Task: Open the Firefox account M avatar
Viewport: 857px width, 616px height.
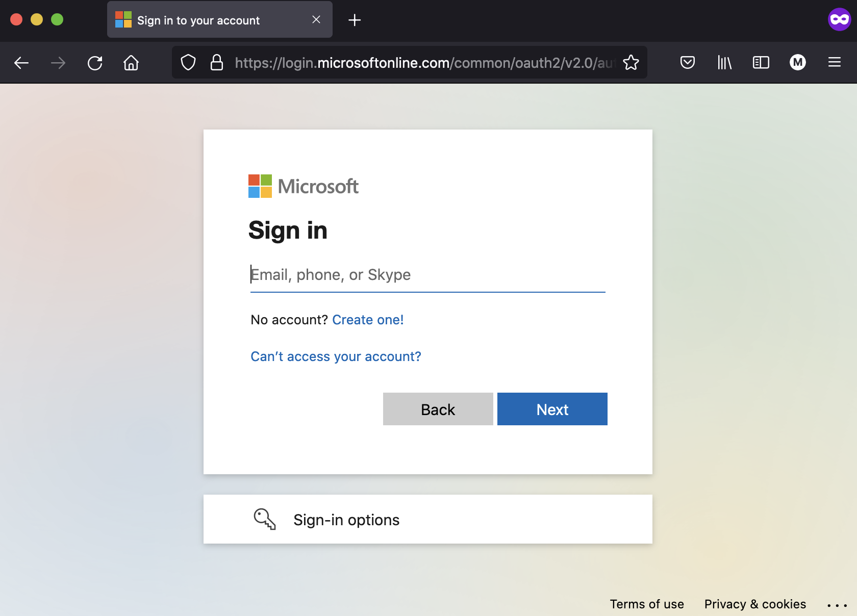Action: pos(797,63)
